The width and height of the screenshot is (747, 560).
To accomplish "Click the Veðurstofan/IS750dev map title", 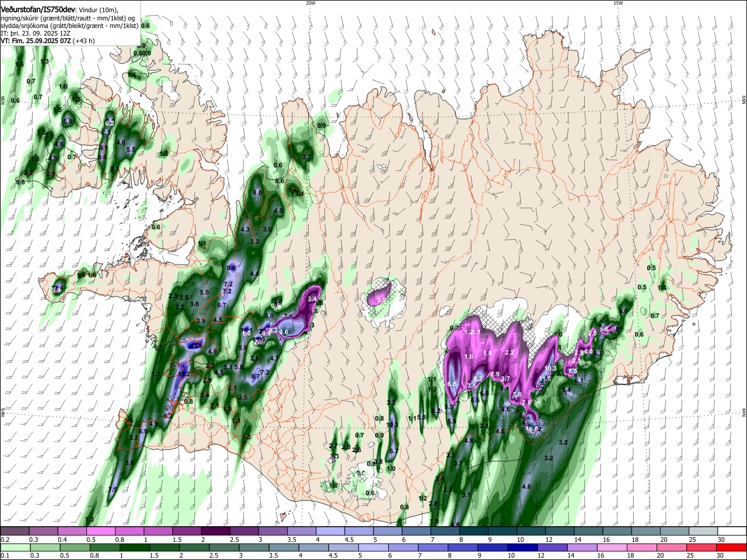I will (x=37, y=9).
